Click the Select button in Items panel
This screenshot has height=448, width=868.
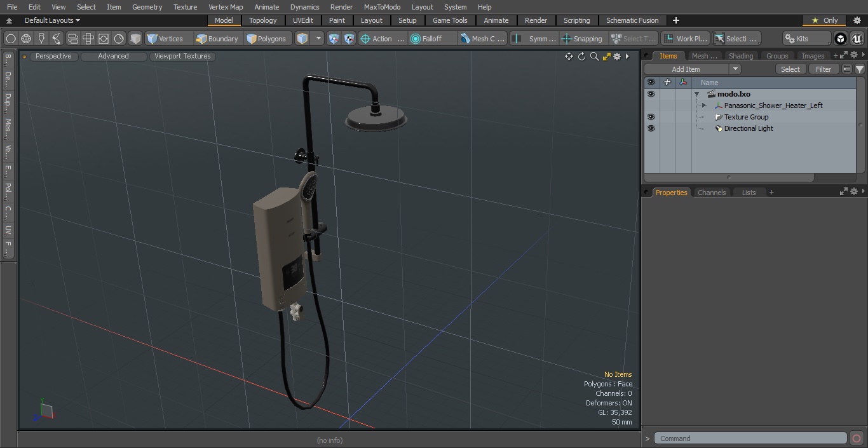click(x=790, y=69)
